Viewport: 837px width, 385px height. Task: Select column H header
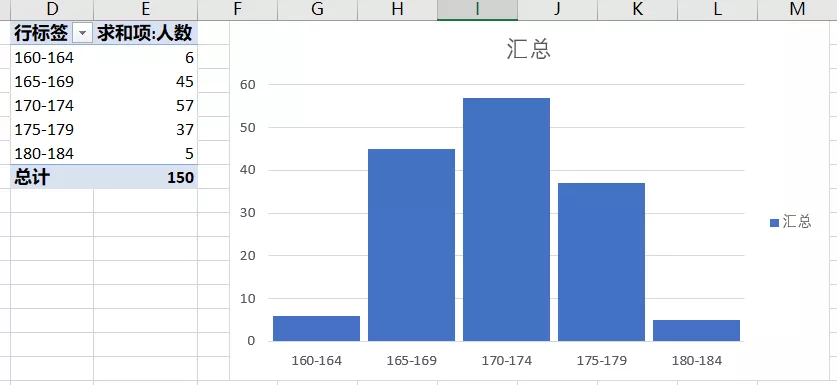pos(397,9)
